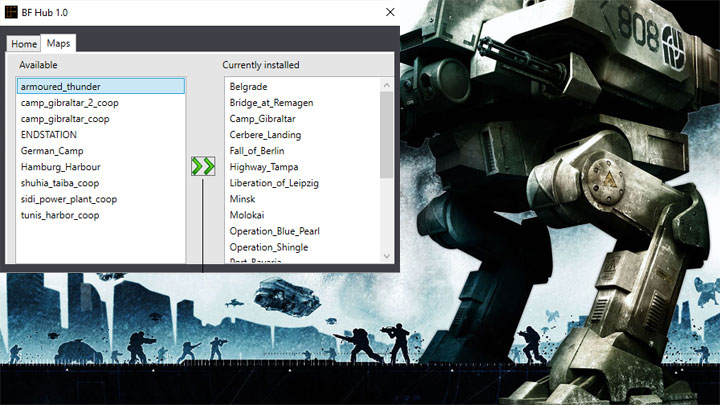Click scroll down arrow of installed list
This screenshot has height=405, width=720.
pyautogui.click(x=387, y=256)
